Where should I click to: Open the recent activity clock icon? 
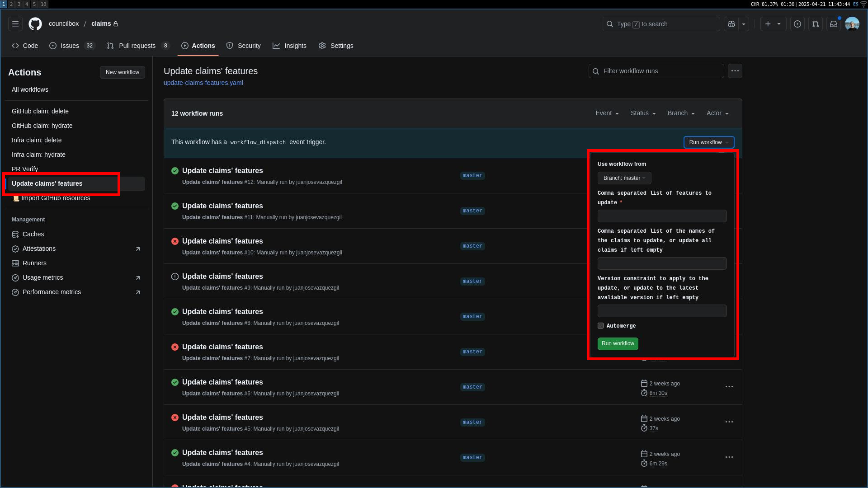797,24
